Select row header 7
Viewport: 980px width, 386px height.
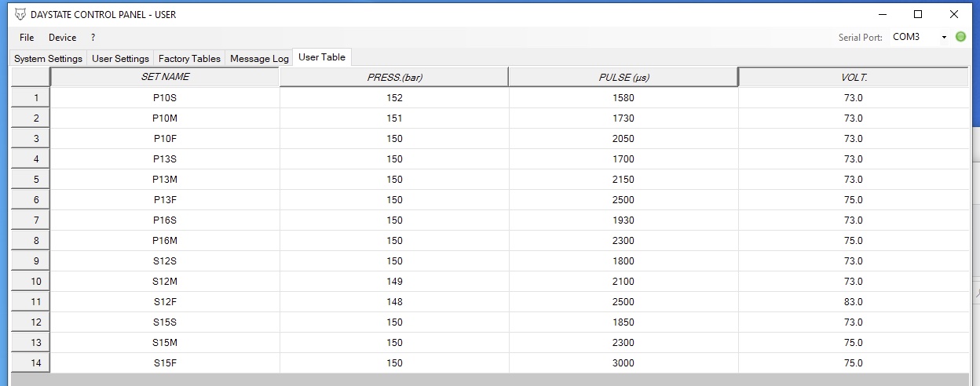coord(31,220)
